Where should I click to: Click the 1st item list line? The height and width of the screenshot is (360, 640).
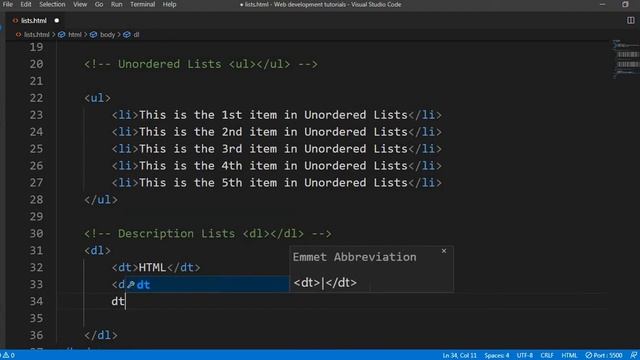(277, 115)
